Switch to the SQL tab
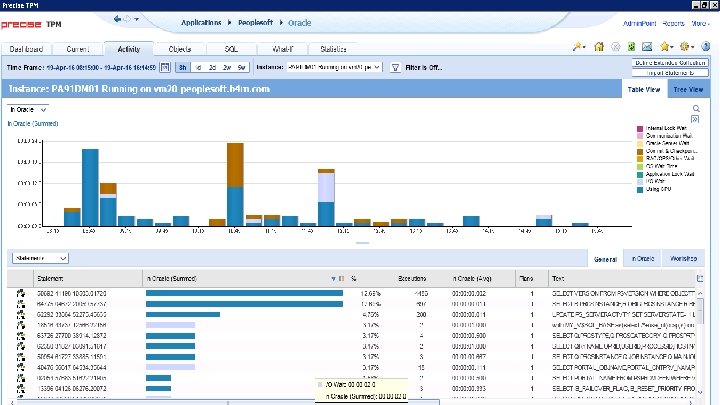This screenshot has height=405, width=720. point(231,49)
